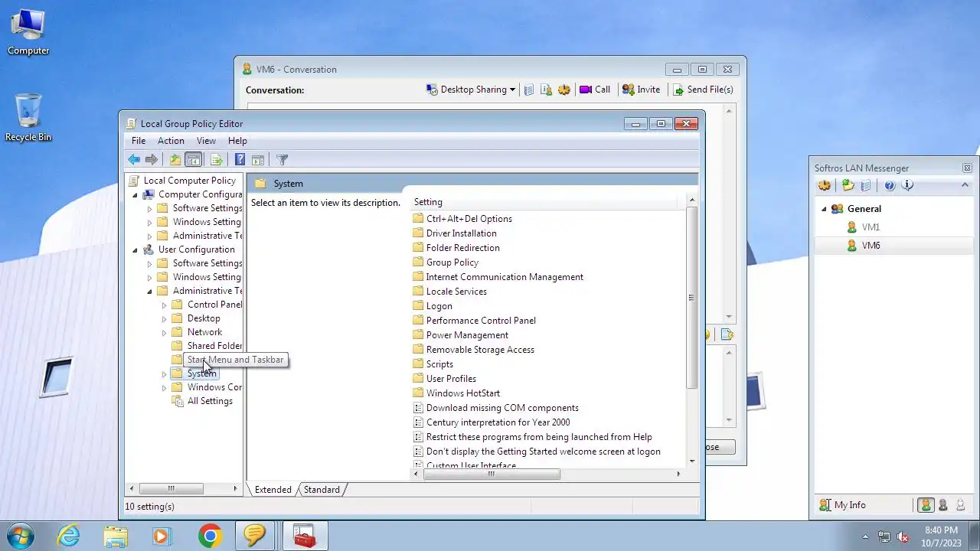Click the green folder icon in Softros LAN Messenger toolbar

(x=848, y=185)
